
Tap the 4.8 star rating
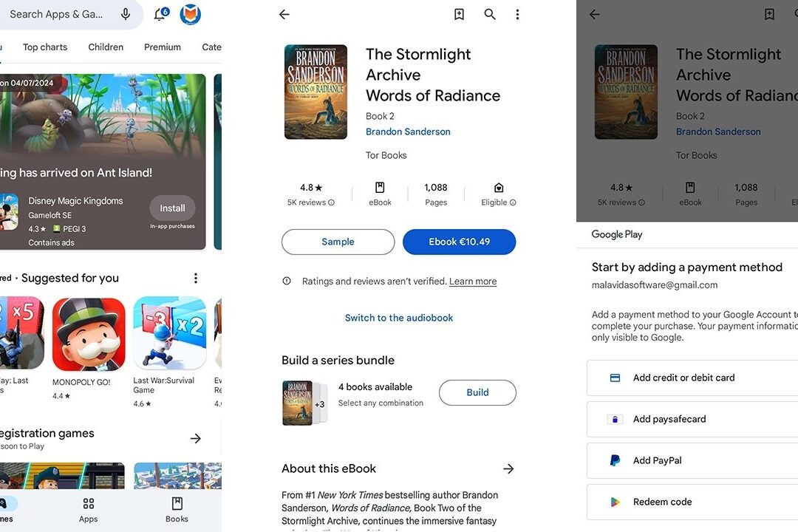coord(311,188)
